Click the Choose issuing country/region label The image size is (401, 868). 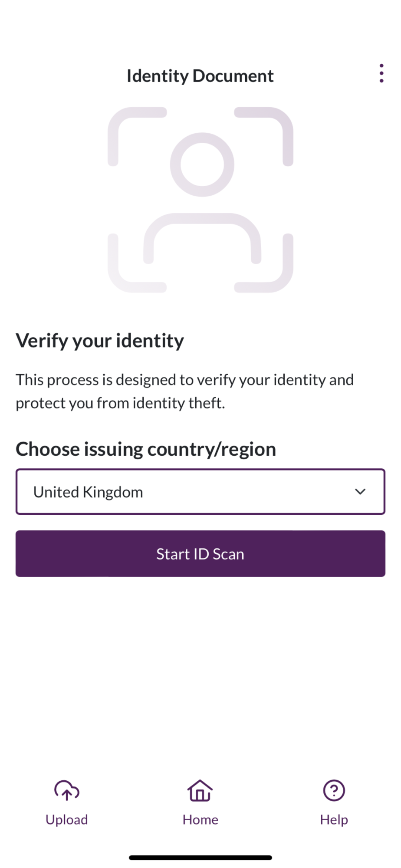tap(146, 449)
